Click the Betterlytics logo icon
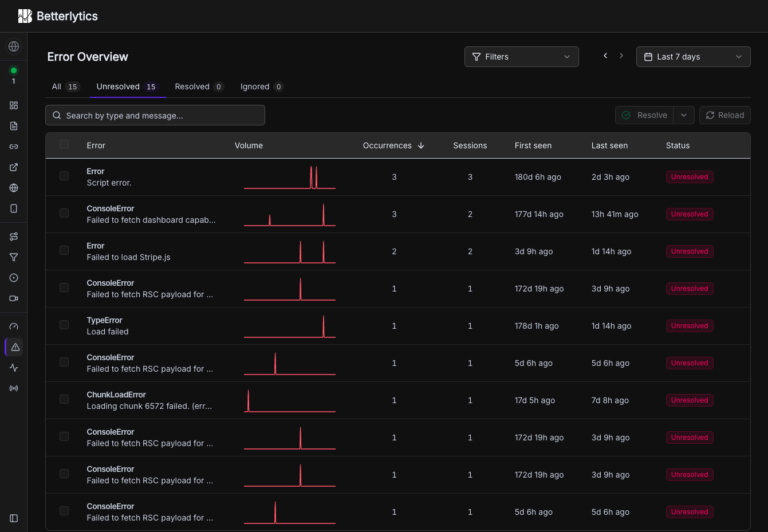Viewport: 768px width, 532px height. tap(25, 16)
